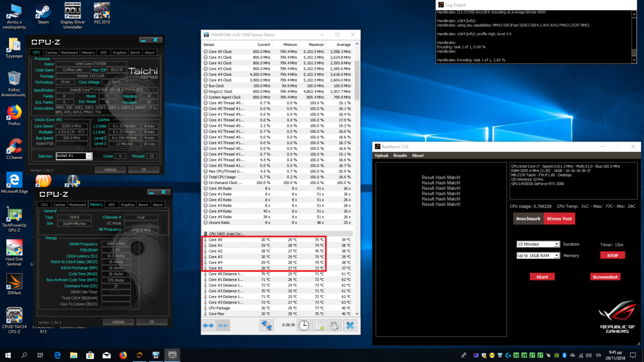The image size is (644, 362).
Task: Click OK in lower CPU-Z Memory window
Action: (x=152, y=322)
